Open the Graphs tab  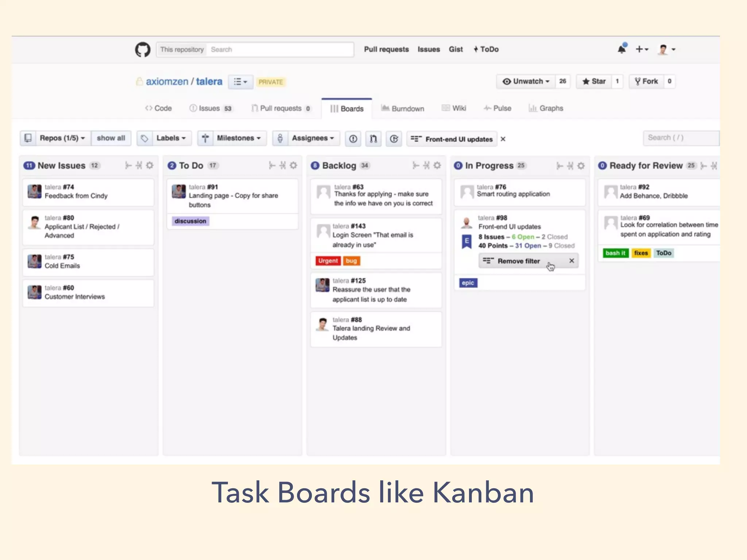click(546, 108)
